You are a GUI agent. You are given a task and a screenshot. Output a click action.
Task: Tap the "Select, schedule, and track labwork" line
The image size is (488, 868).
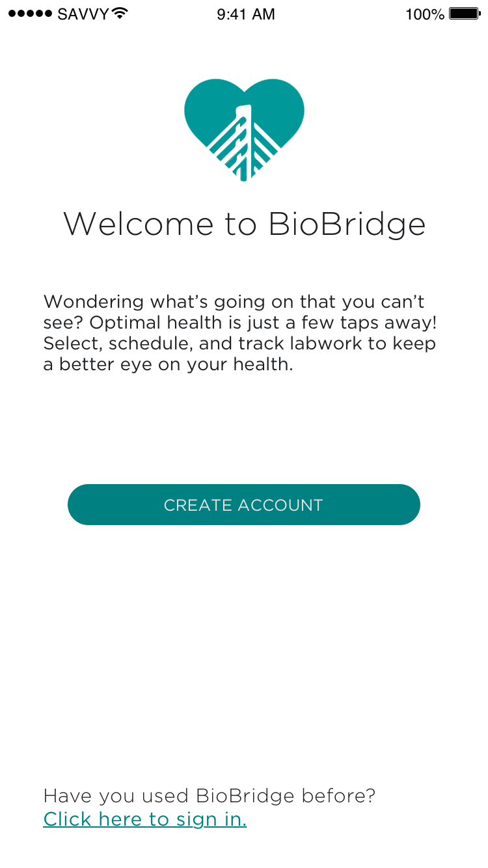coord(239,344)
